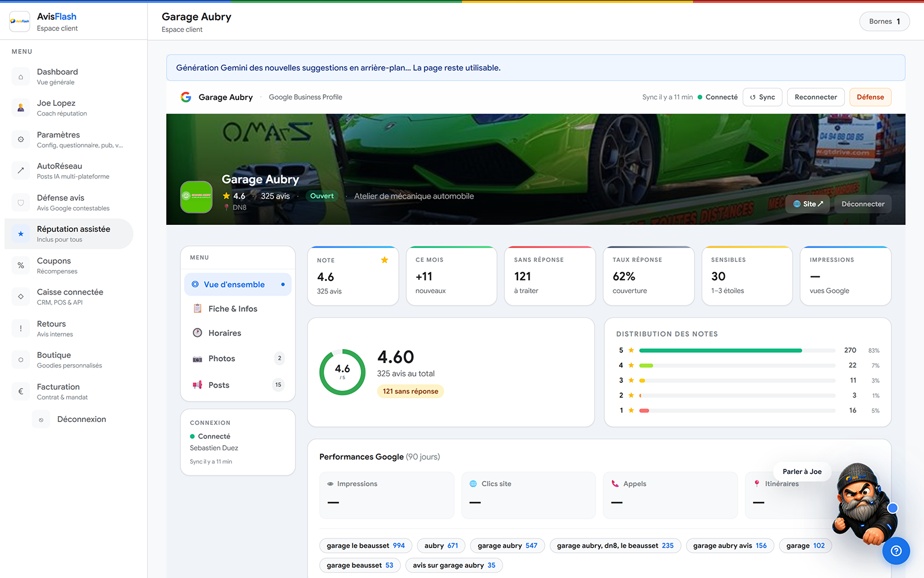
Task: Click the Horaires clock icon
Action: [x=198, y=333]
